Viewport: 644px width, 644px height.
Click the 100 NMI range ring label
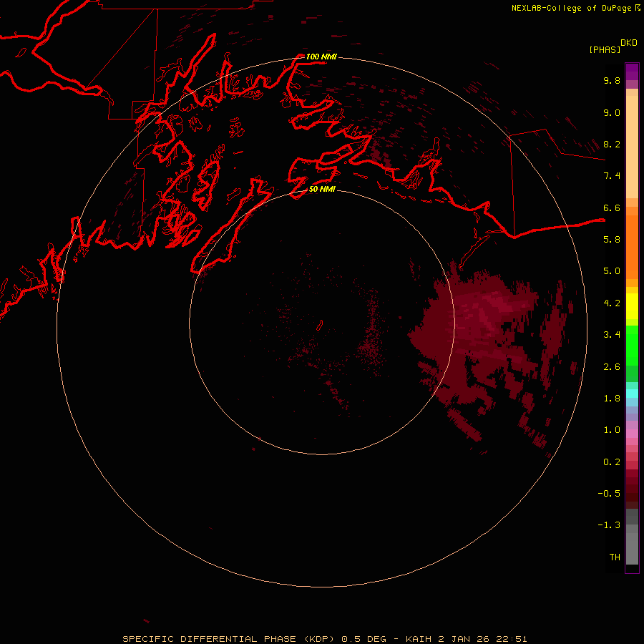pos(321,57)
